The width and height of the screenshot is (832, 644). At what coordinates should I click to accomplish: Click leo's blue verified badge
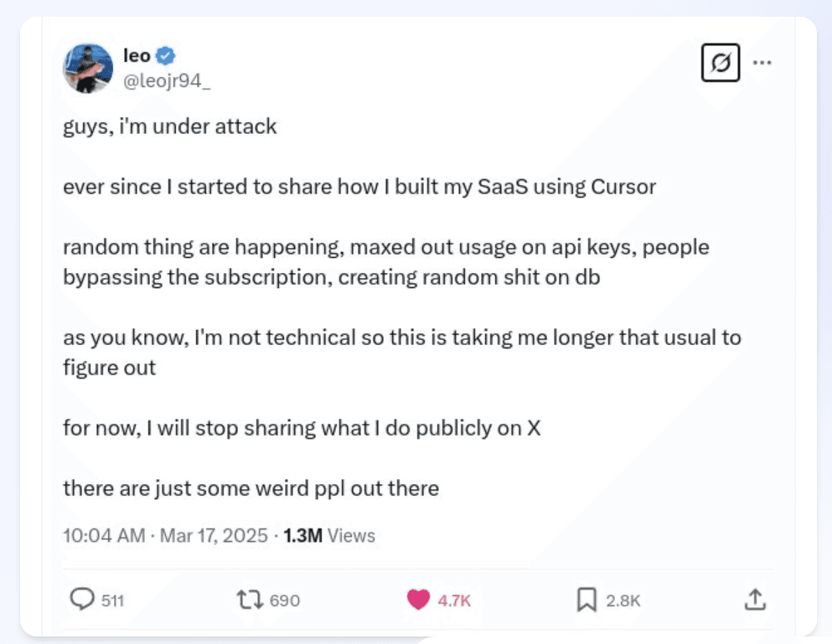[166, 54]
